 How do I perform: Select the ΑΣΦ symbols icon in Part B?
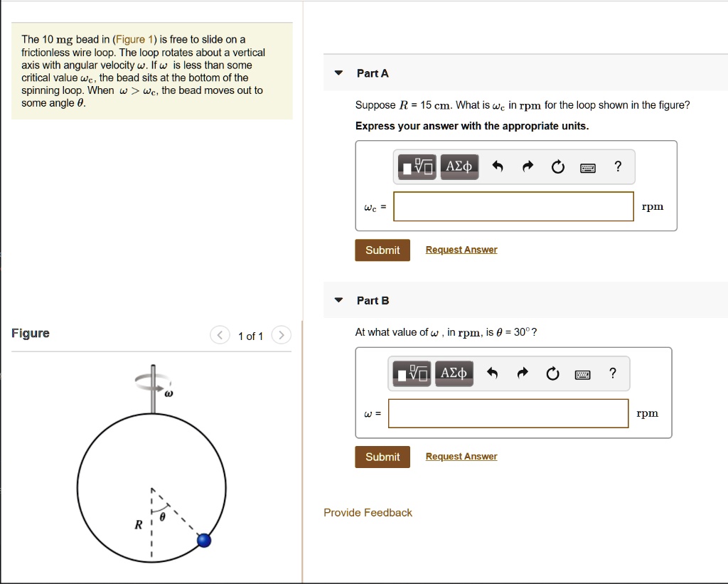click(454, 373)
